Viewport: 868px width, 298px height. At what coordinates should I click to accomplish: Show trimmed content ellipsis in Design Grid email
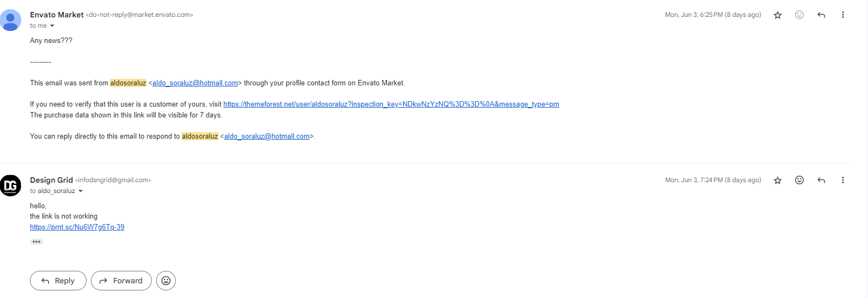pyautogui.click(x=36, y=241)
